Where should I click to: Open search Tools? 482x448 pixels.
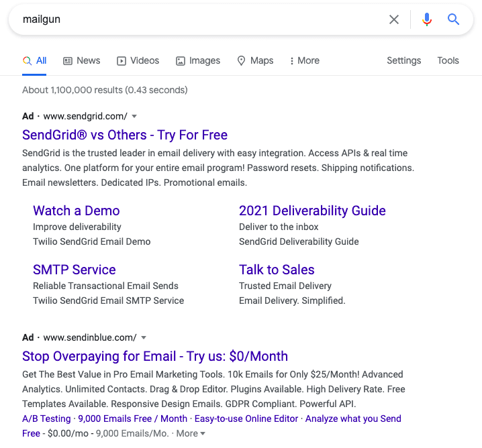point(448,61)
